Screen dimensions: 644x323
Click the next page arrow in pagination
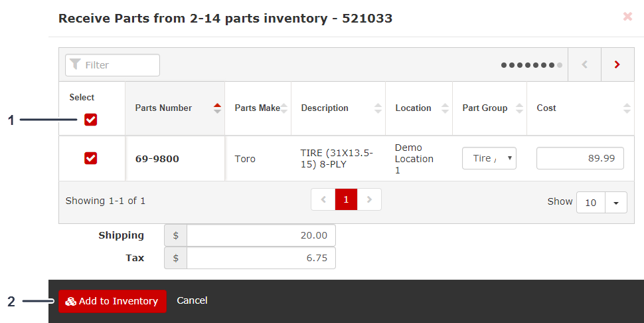click(x=370, y=199)
